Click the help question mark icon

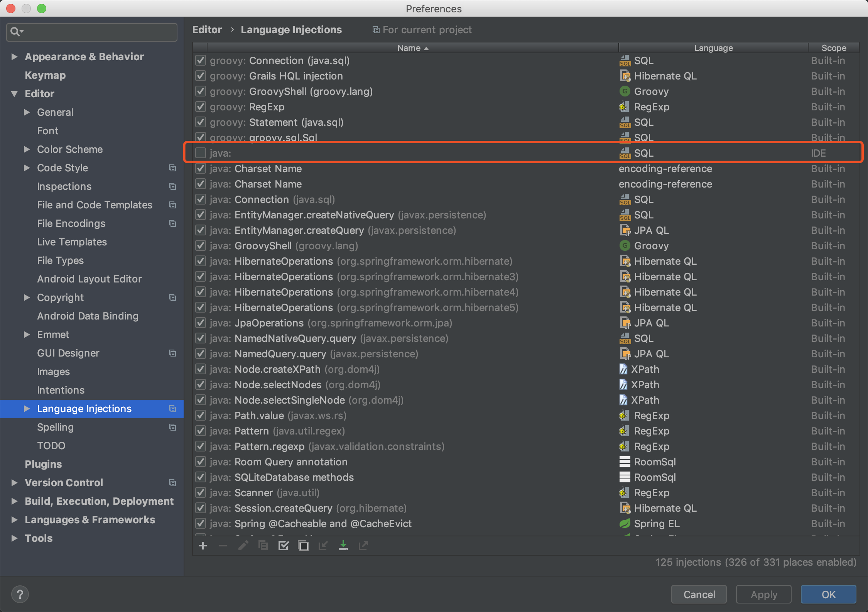click(x=20, y=594)
